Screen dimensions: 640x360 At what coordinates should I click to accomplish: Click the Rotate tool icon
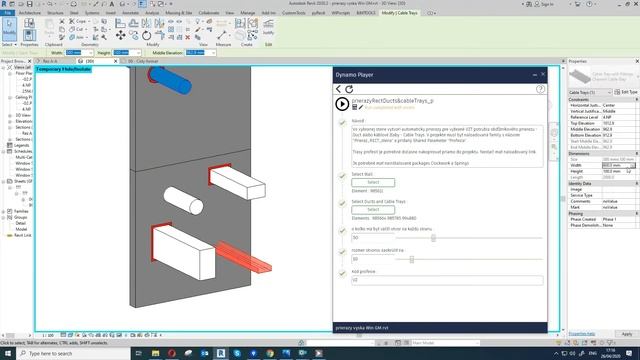(147, 36)
